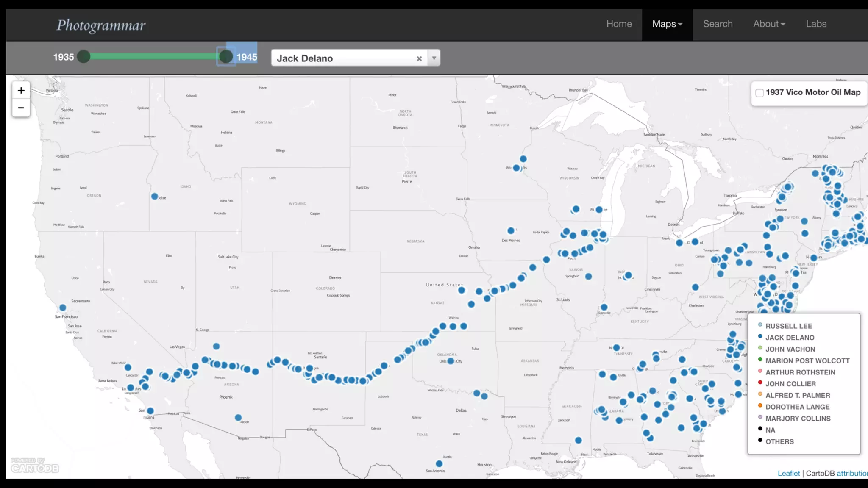Click the marker at Oklahoma City
The height and width of the screenshot is (488, 868).
[x=451, y=361]
